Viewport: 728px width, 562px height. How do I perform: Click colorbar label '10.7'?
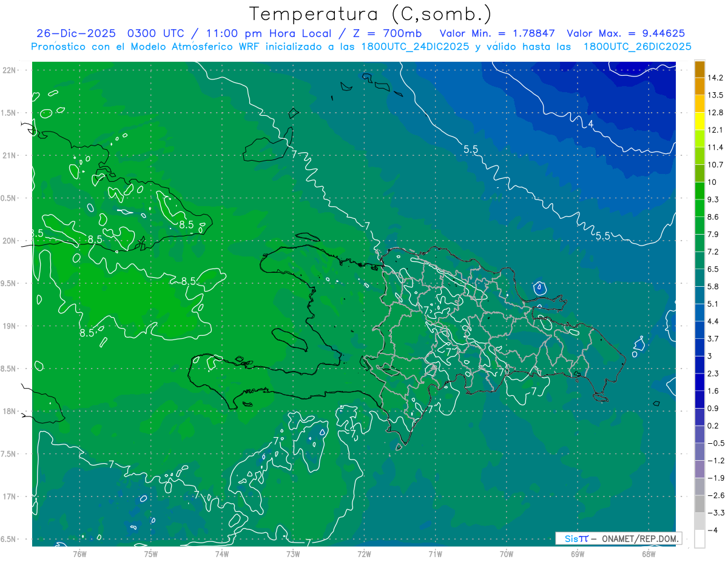[716, 165]
